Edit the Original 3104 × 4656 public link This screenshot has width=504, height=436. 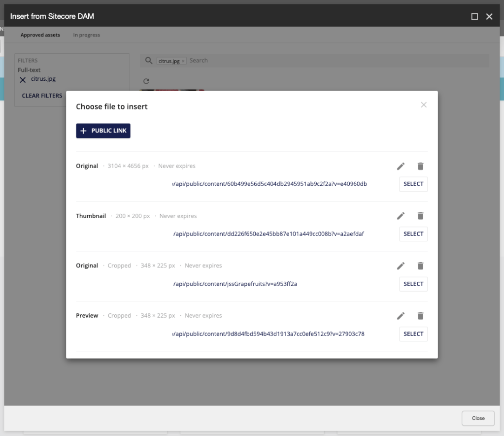pos(401,167)
